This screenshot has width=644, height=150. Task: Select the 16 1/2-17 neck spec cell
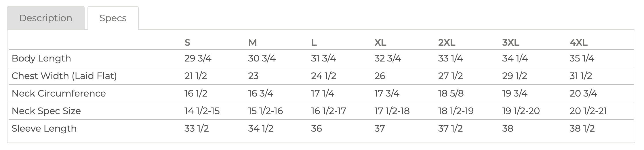(328, 111)
